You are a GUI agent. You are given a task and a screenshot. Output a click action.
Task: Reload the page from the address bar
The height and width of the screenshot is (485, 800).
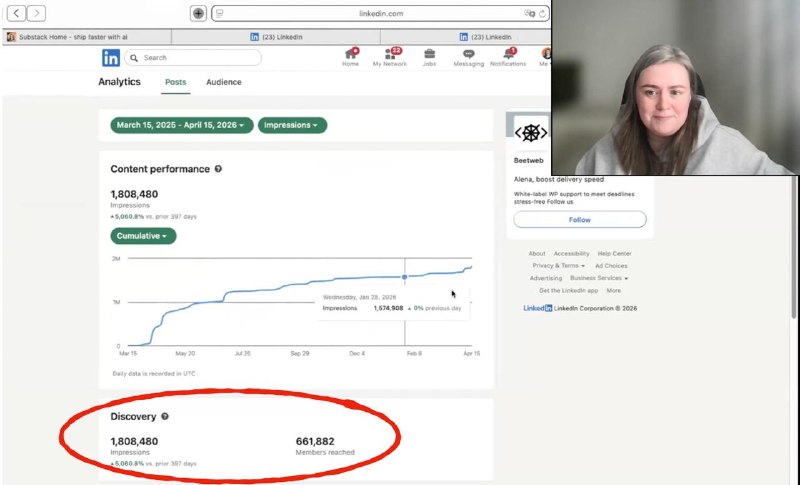542,14
